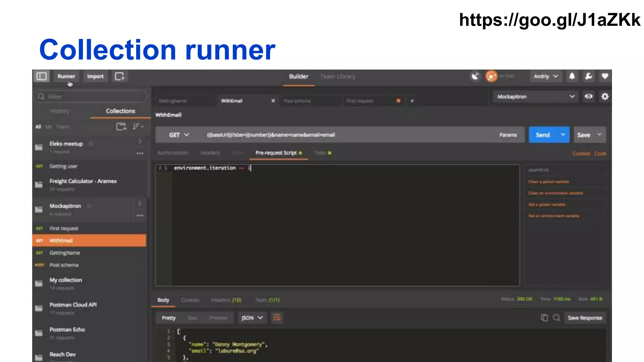Viewport: 644px width, 362px height.
Task: Open Mockapitron more options dots
Action: [140, 216]
